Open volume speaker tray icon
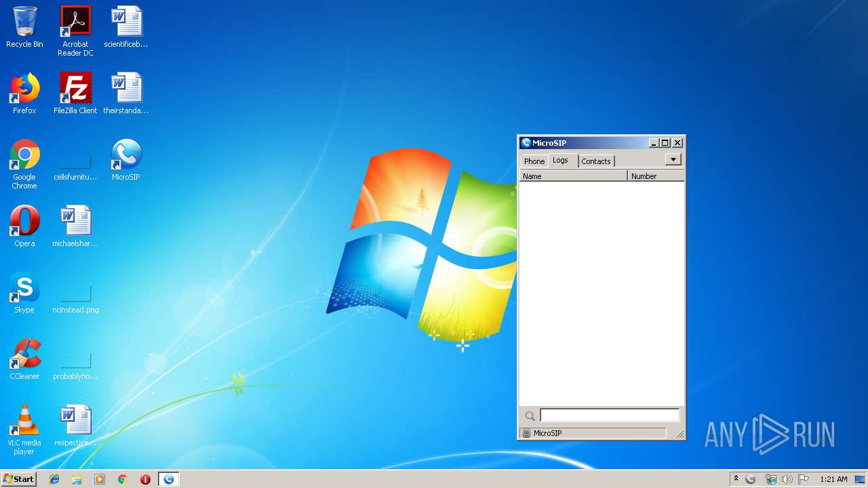868x488 pixels. coord(787,479)
